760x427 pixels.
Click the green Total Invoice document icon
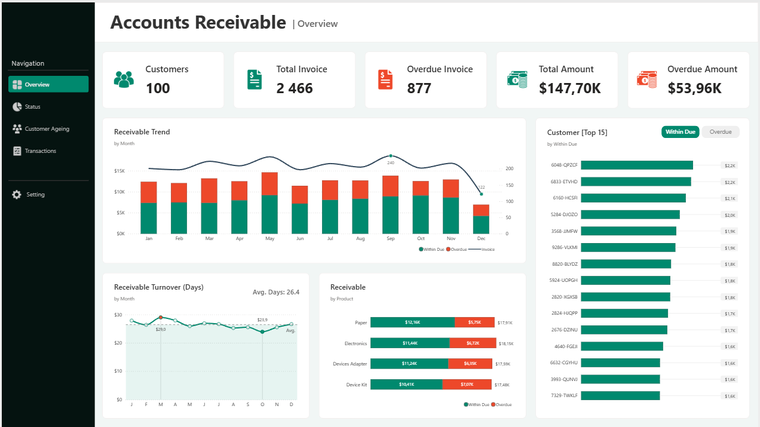pyautogui.click(x=255, y=80)
